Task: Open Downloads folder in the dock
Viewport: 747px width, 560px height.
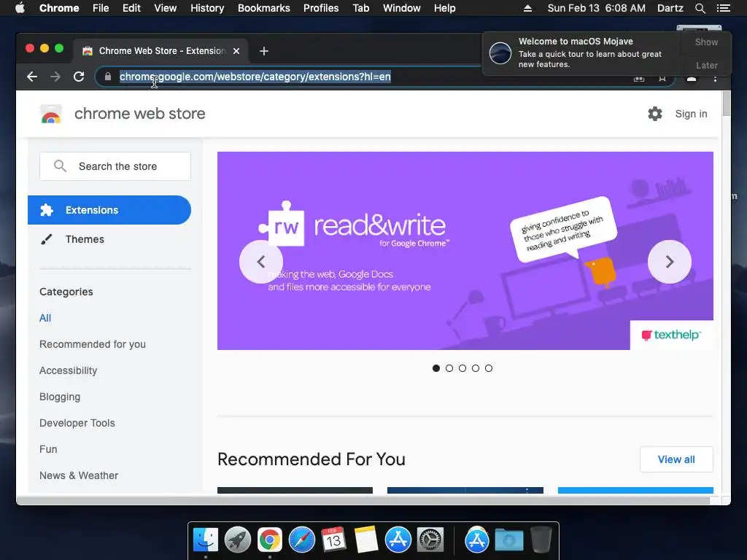Action: coord(508,540)
